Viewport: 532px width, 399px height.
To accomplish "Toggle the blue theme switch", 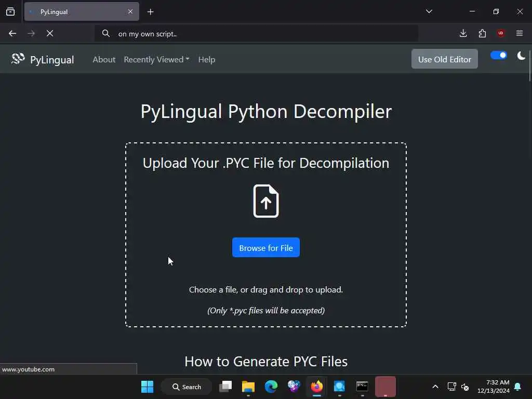I will [498, 55].
